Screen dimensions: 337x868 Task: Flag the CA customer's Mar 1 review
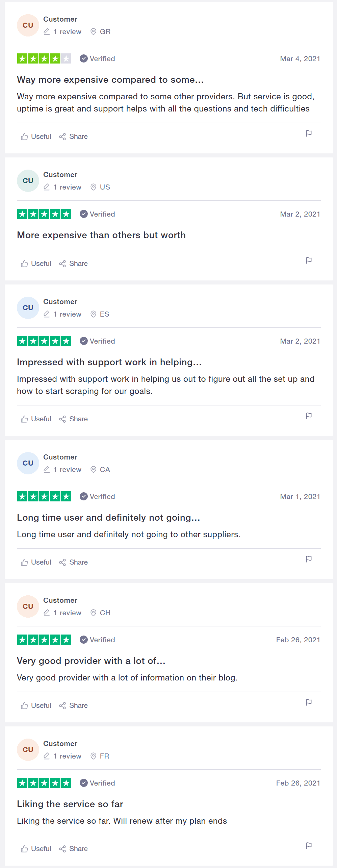coord(309,559)
